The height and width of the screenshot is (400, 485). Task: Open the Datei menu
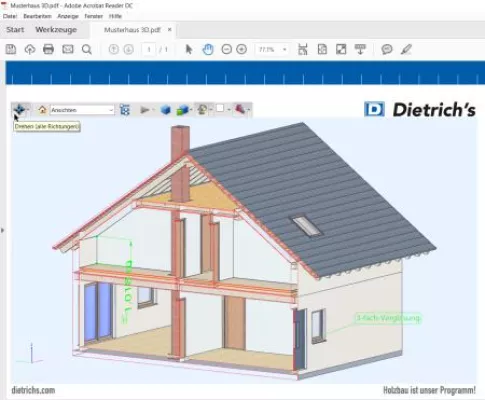point(10,16)
